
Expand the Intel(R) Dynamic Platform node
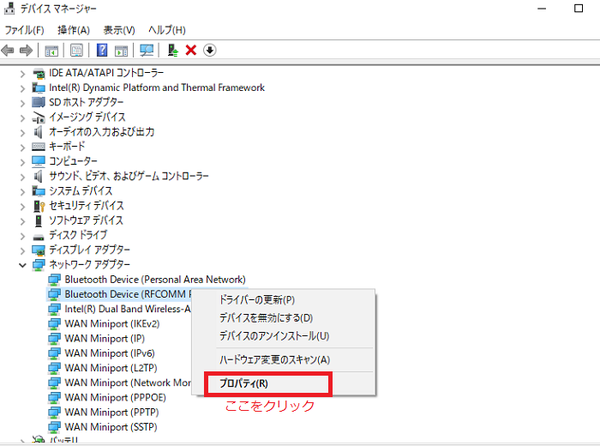point(23,89)
